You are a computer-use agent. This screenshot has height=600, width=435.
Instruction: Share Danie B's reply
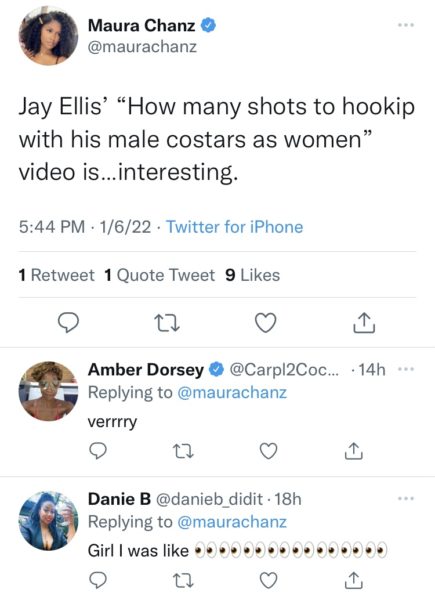354,580
